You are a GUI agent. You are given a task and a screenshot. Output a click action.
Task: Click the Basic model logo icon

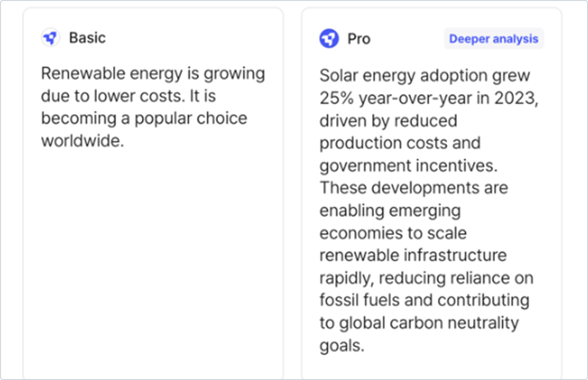50,38
